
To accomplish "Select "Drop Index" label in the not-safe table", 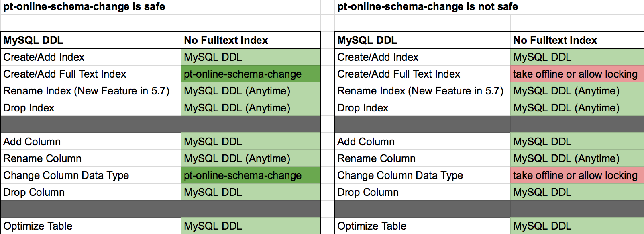I will click(363, 108).
